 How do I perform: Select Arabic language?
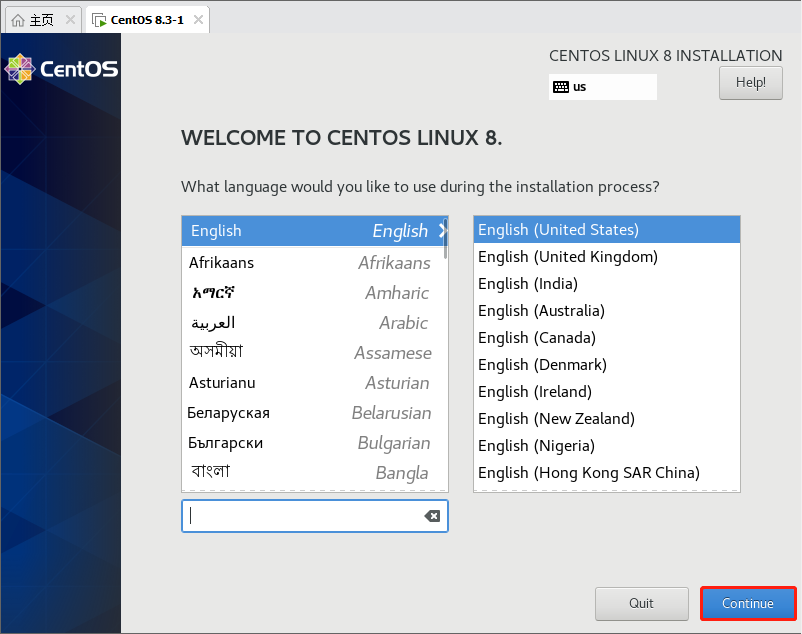pyautogui.click(x=313, y=323)
